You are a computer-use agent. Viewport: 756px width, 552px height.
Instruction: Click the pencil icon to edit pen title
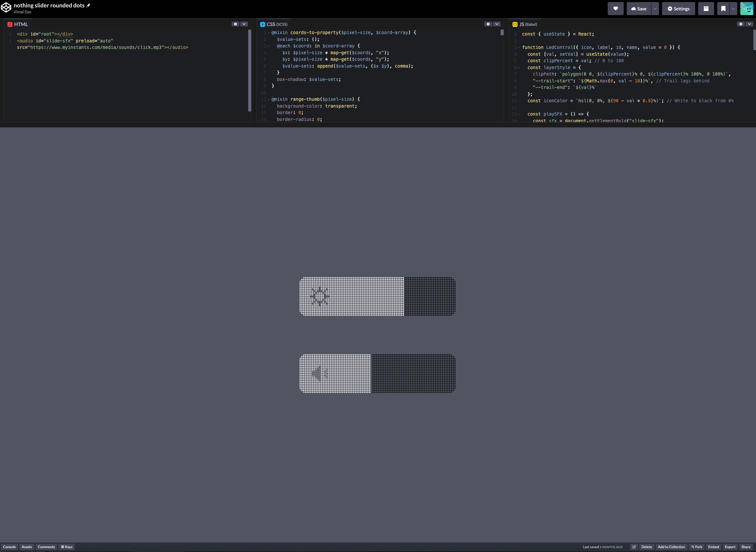88,5
